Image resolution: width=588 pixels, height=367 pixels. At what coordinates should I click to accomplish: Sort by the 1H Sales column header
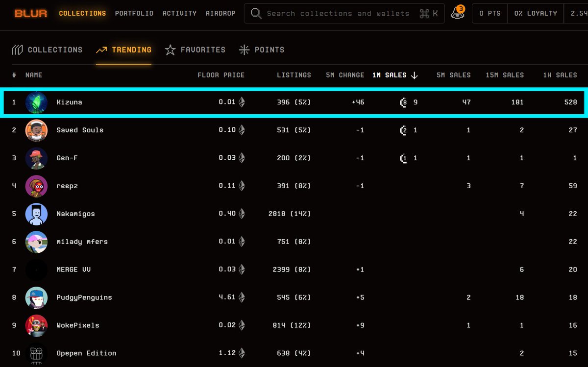click(x=560, y=75)
